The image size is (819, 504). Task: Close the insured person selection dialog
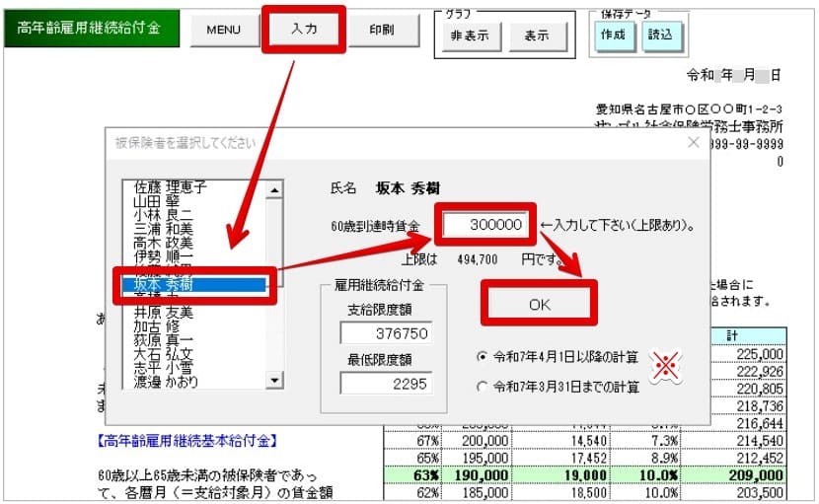(x=693, y=142)
